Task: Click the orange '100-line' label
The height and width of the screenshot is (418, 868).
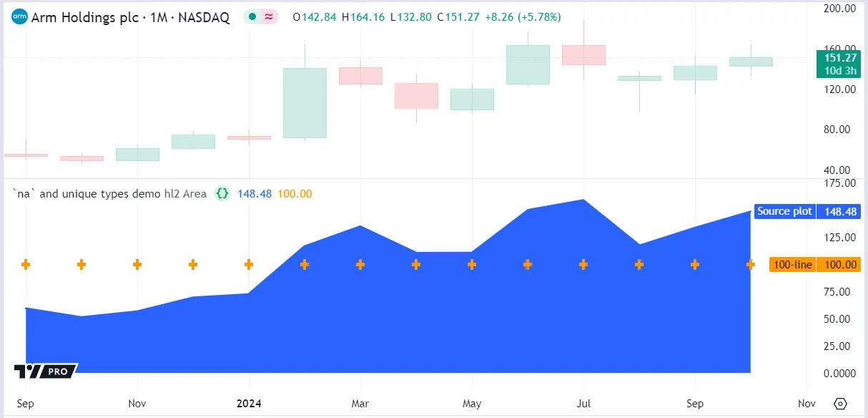Action: point(792,265)
